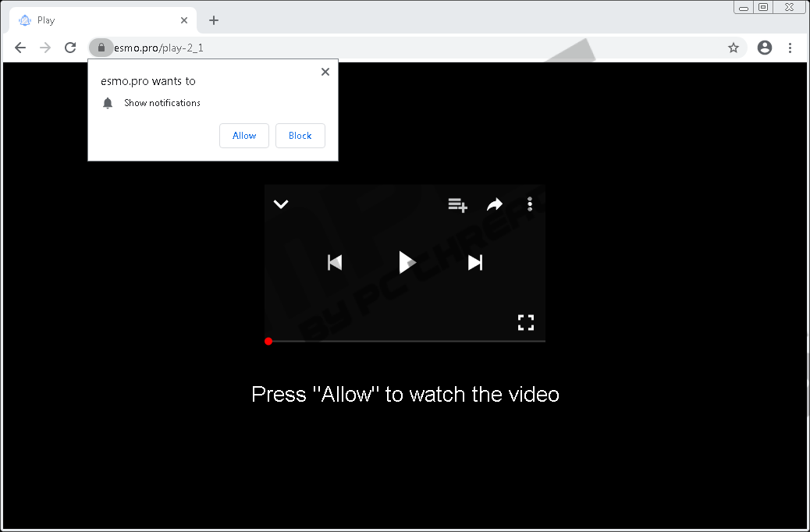Click the red video progress marker
This screenshot has height=532, width=810.
268,341
